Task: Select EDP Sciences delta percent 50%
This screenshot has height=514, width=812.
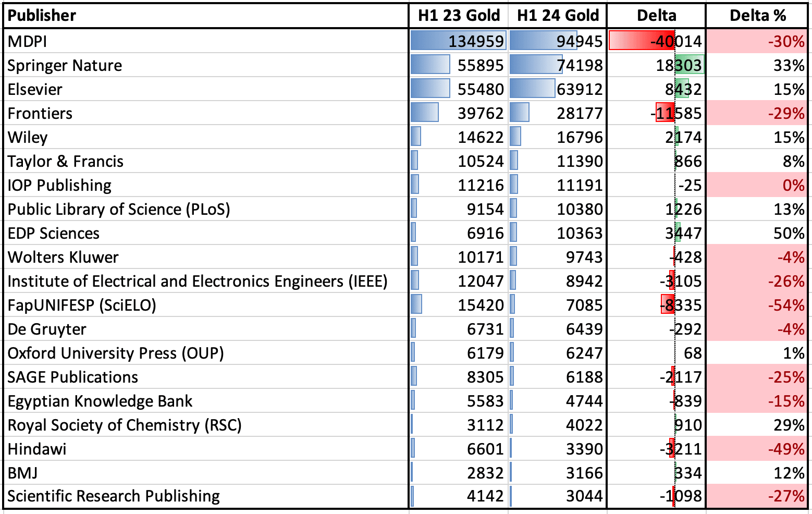Action: click(757, 232)
